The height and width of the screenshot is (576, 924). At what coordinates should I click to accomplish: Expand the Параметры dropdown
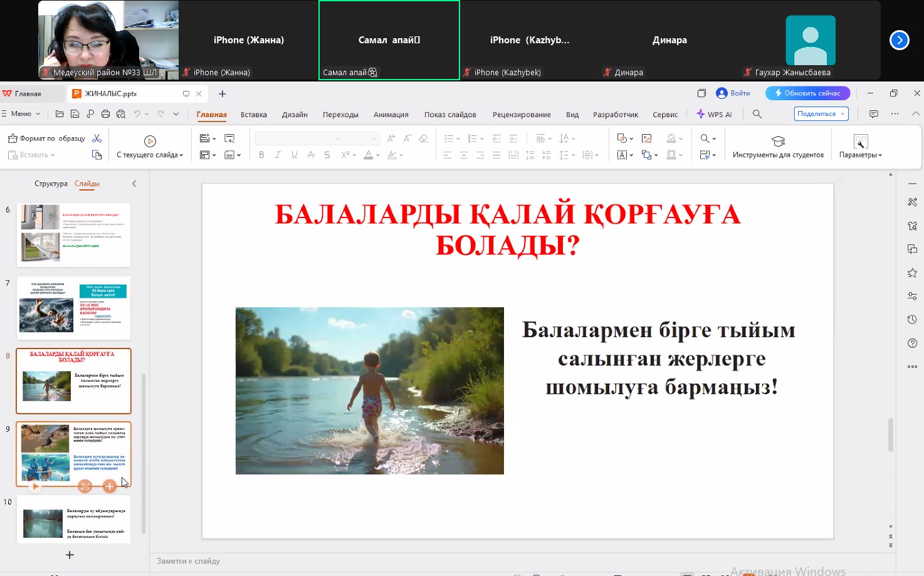point(861,146)
